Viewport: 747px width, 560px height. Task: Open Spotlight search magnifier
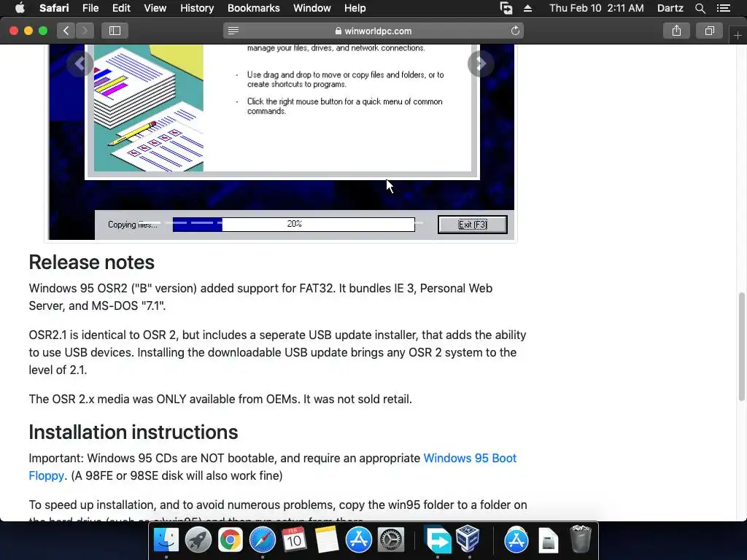[700, 8]
